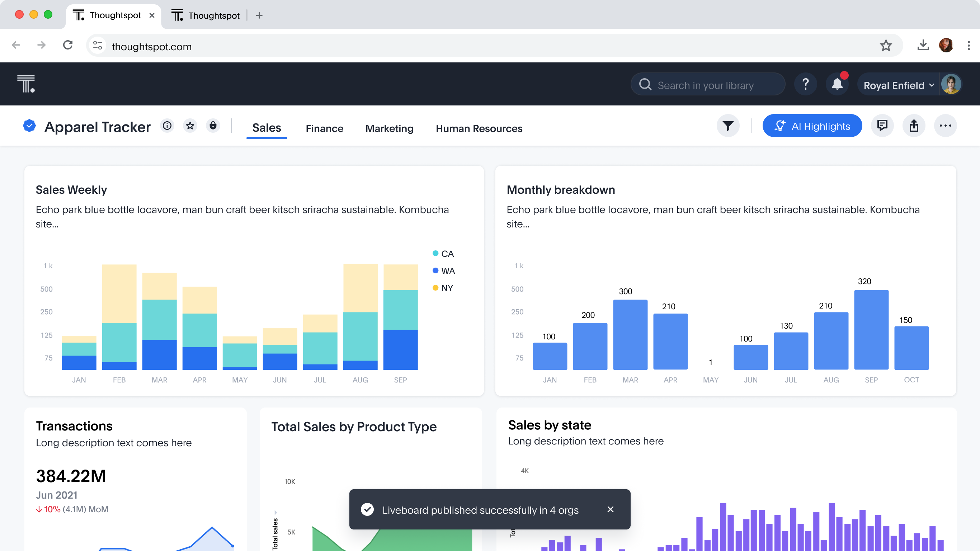Click the 10% MoM decline text
980x551 pixels.
72,509
